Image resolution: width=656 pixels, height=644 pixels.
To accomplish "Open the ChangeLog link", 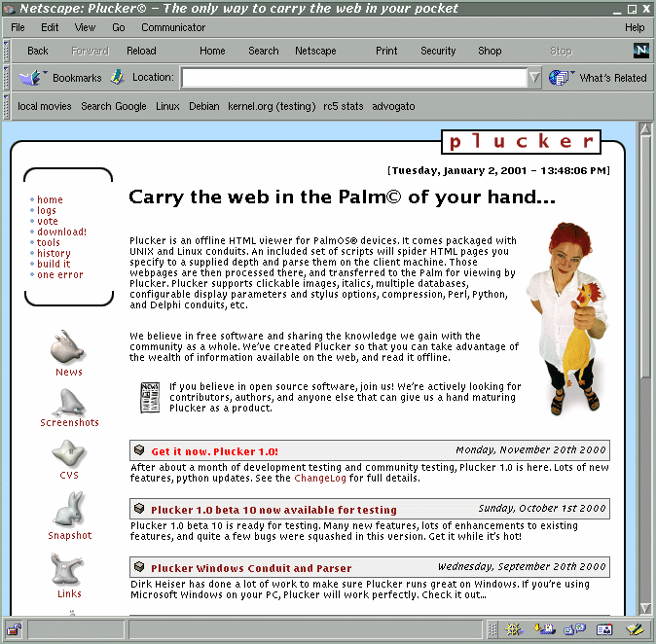I will (320, 478).
